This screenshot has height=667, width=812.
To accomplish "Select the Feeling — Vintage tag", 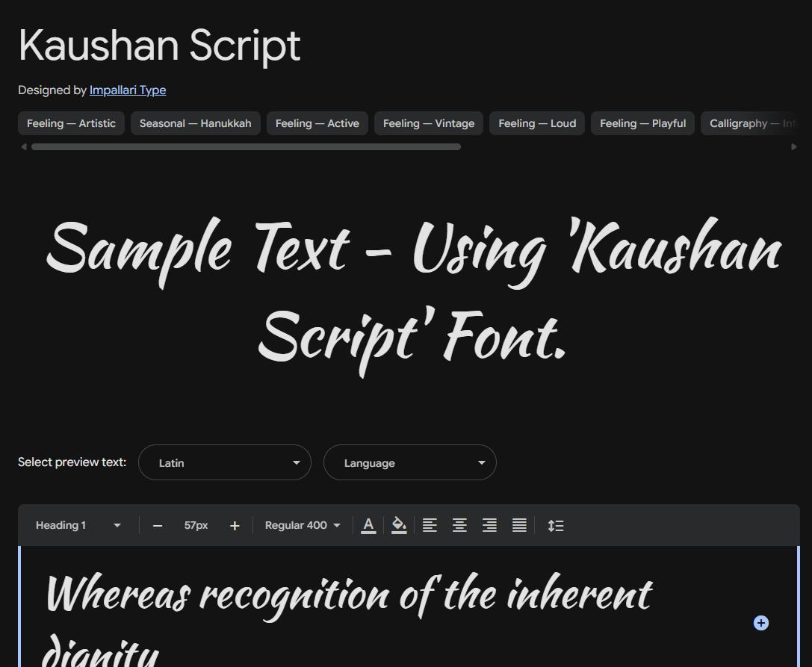I will pos(429,123).
